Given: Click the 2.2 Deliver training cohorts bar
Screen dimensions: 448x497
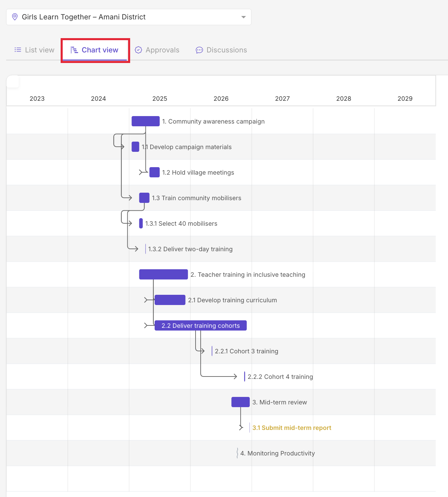Looking at the screenshot, I should click(201, 325).
